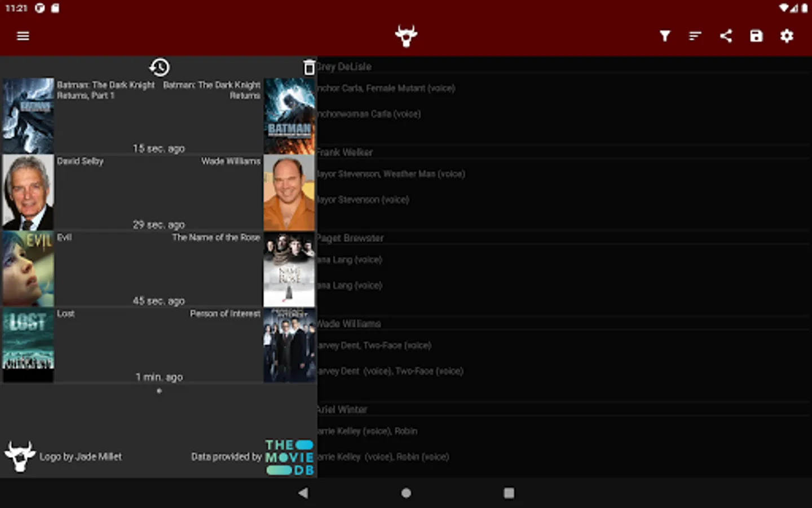Tap the bull logo in top bar
Viewport: 812px width, 508px height.
(x=406, y=36)
